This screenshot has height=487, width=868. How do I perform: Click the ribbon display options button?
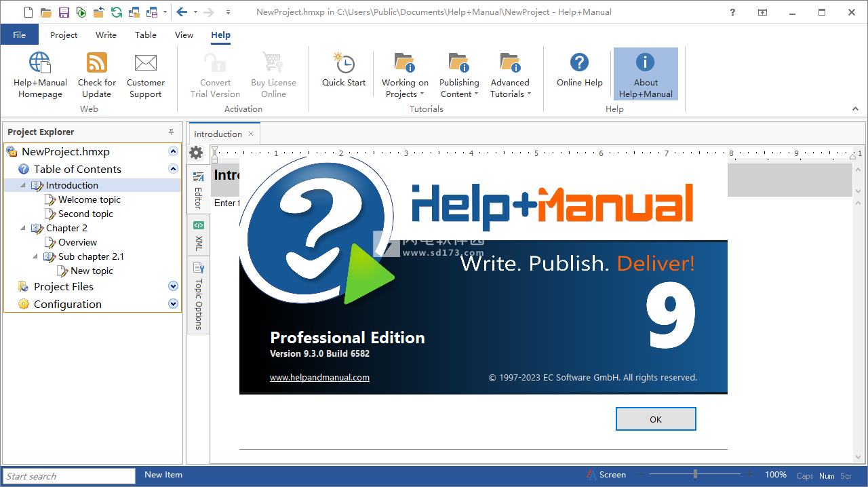[763, 12]
